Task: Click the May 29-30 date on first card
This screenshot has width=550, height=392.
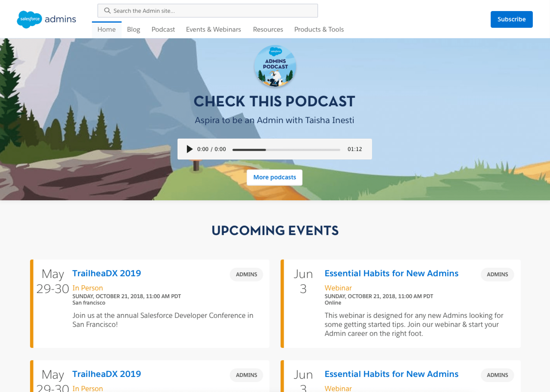Action: point(53,281)
